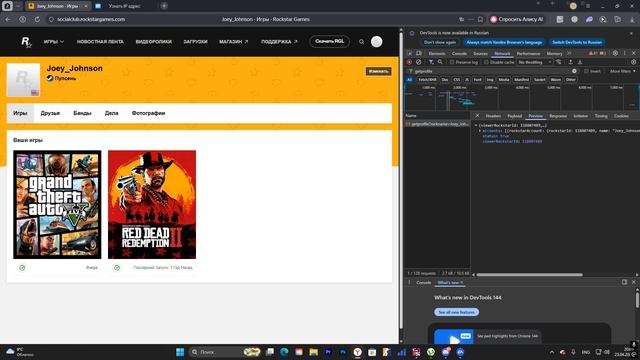
Task: Click the horizontal scrollbar under the preview pane
Action: pyautogui.click(x=529, y=275)
